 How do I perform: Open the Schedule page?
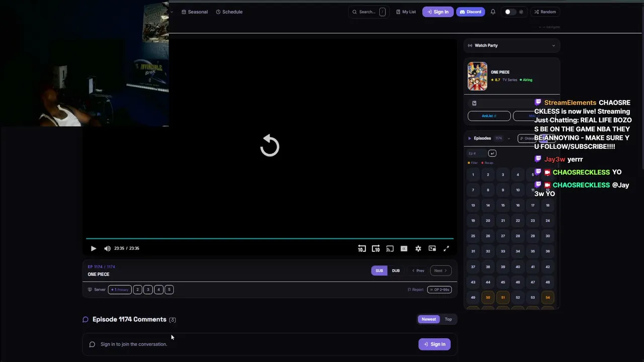[229, 12]
